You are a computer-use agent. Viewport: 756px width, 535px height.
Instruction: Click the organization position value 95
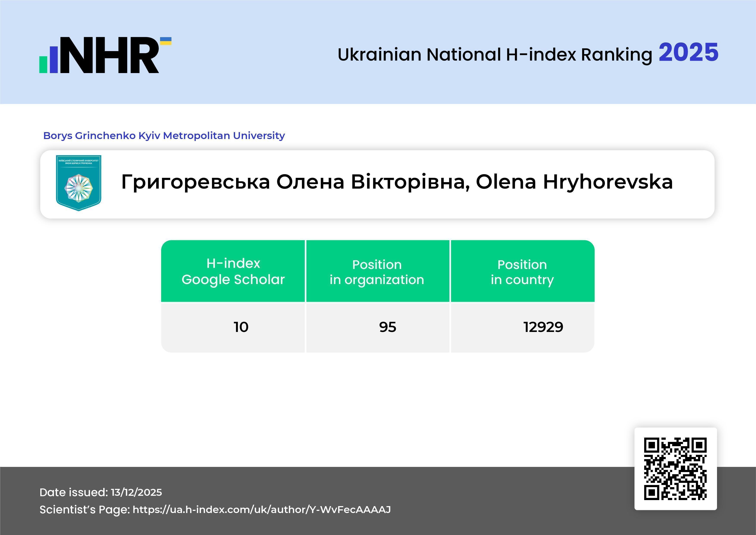click(x=387, y=327)
